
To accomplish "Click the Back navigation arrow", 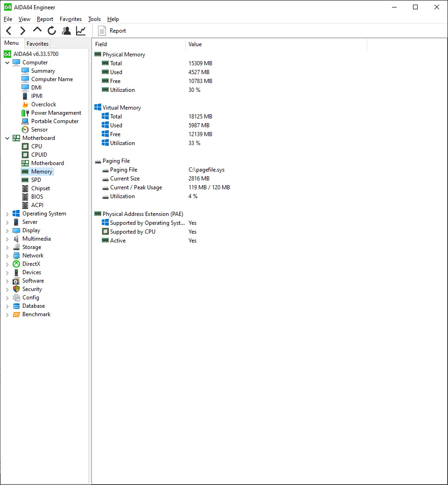I will (x=9, y=31).
